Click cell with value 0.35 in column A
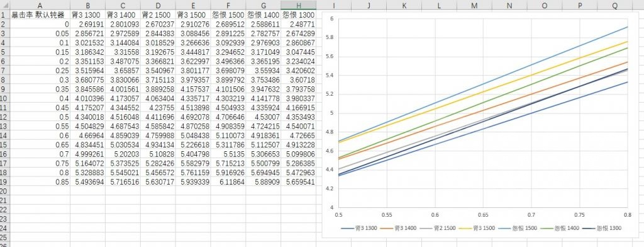 pyautogui.click(x=40, y=89)
